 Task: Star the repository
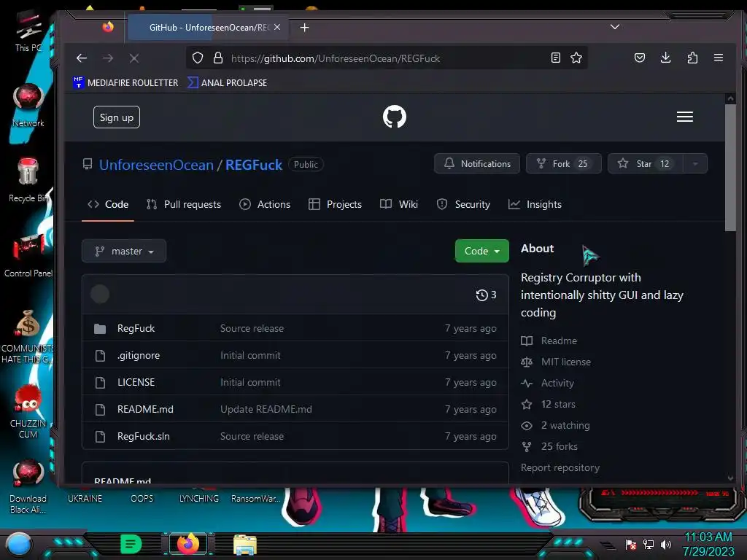point(645,164)
